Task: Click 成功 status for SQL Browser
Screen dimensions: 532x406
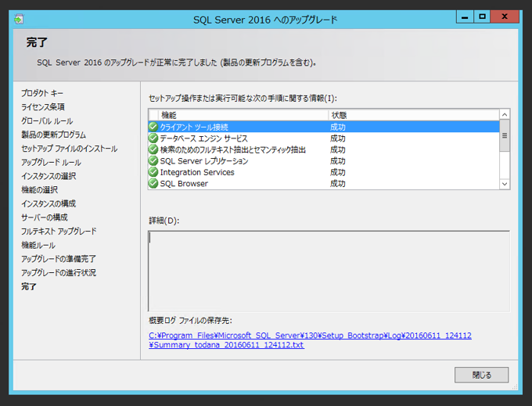Action: click(338, 184)
